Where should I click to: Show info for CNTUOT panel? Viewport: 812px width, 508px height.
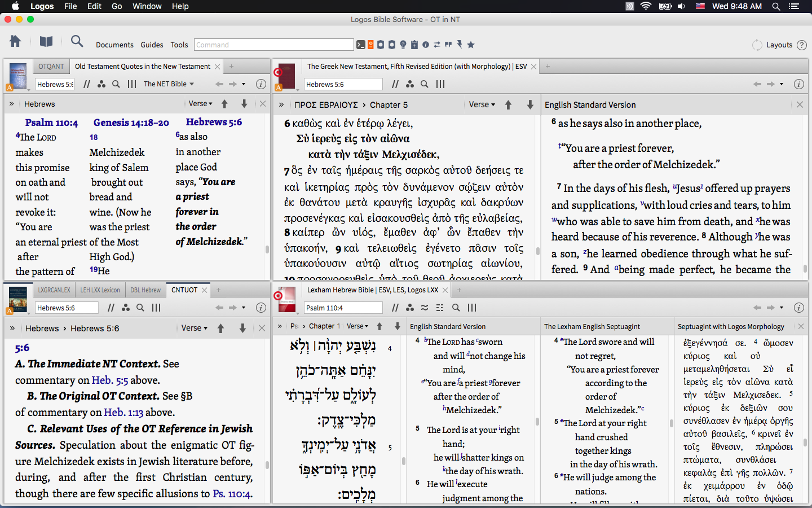click(261, 308)
